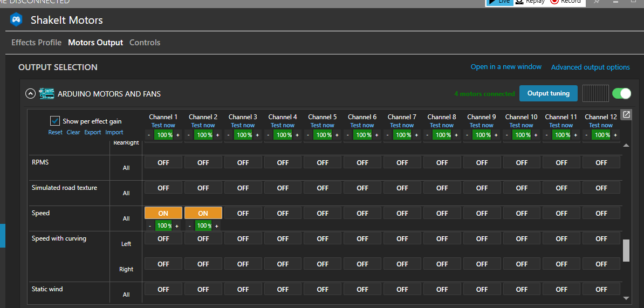
Task: Test Channel 5 now
Action: [x=323, y=125]
